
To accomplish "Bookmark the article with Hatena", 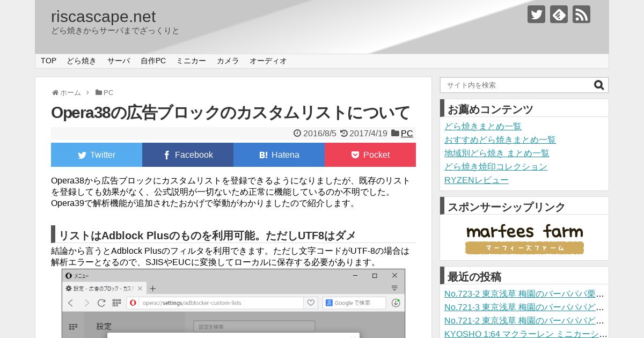I will pyautogui.click(x=279, y=155).
